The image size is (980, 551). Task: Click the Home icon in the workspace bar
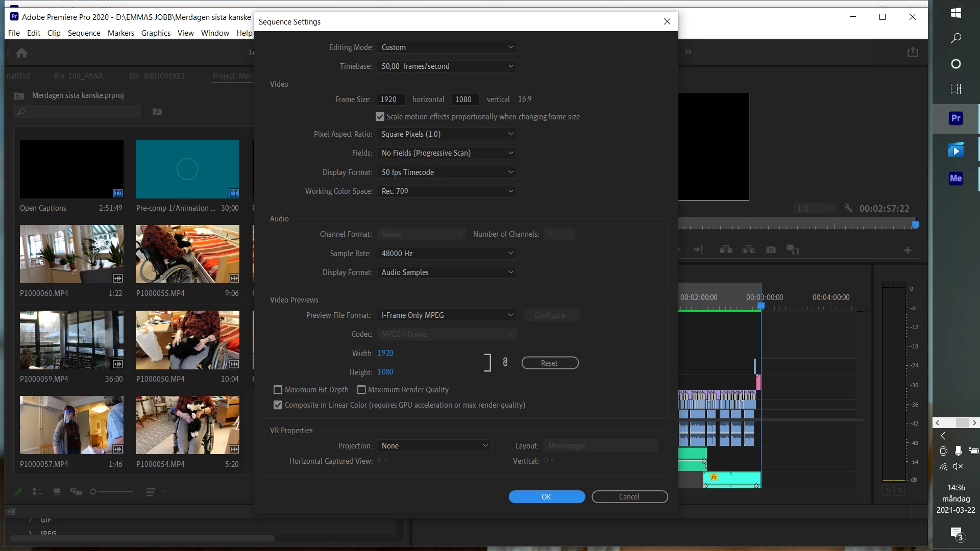[x=21, y=53]
